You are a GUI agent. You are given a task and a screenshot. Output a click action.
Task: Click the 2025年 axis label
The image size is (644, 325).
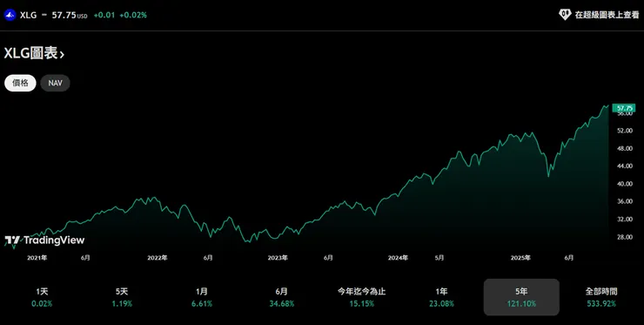coord(520,258)
